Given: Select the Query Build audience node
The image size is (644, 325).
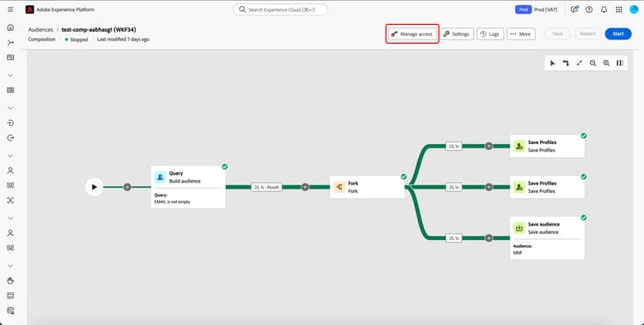Looking at the screenshot, I should 188,187.
